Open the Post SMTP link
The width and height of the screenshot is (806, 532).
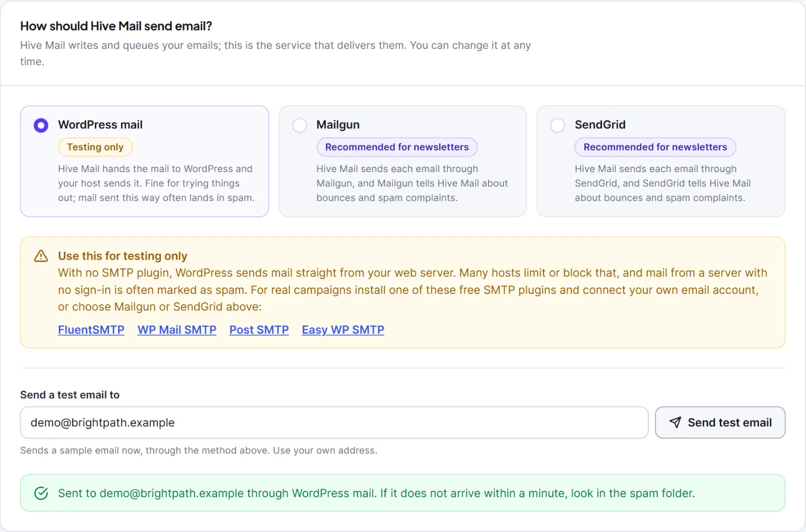tap(259, 330)
